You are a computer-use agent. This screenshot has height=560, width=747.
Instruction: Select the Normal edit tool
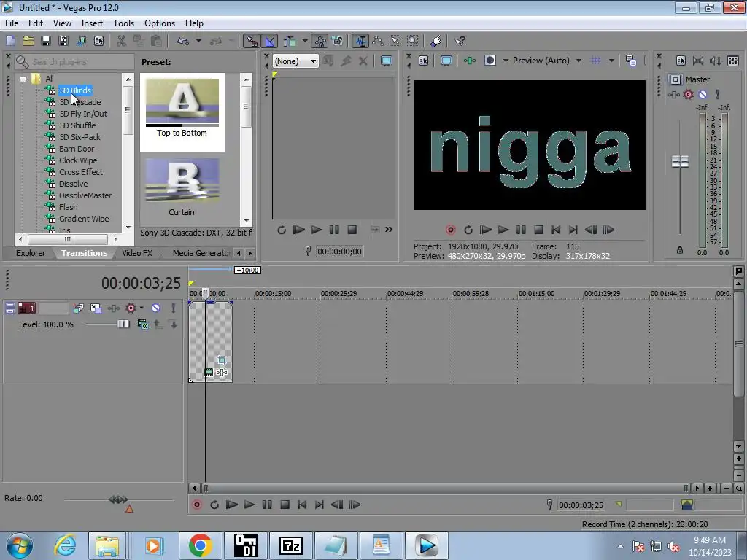[361, 41]
